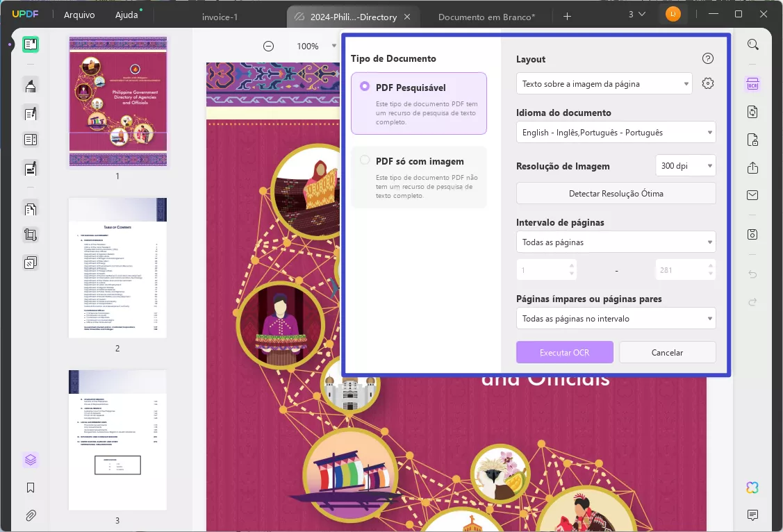This screenshot has width=783, height=532.
Task: Click Detectar Resolução Ótima button
Action: (616, 193)
